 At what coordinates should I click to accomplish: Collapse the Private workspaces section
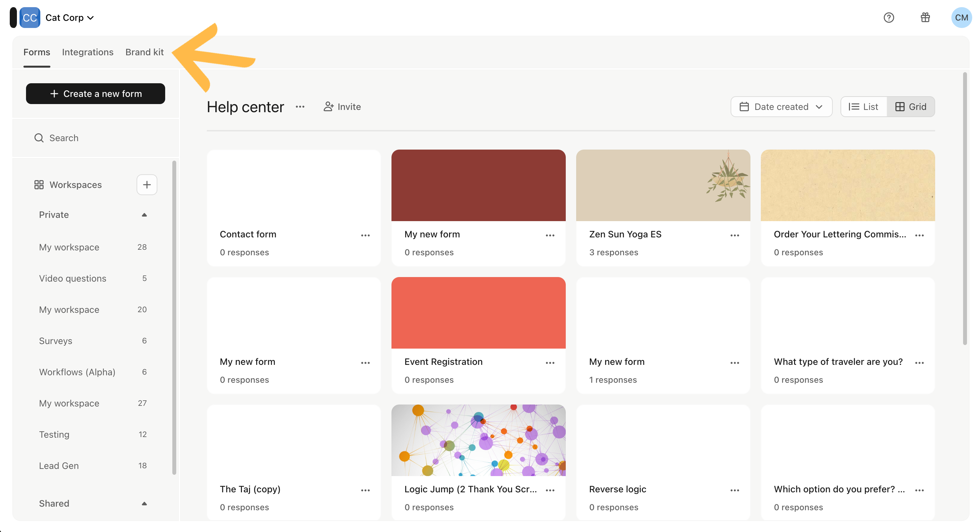click(144, 215)
